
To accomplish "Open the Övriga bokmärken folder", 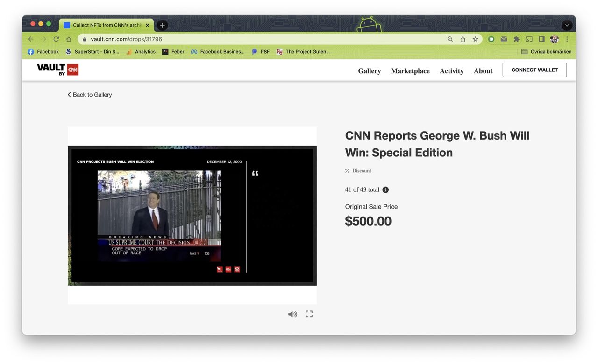I will click(x=546, y=52).
